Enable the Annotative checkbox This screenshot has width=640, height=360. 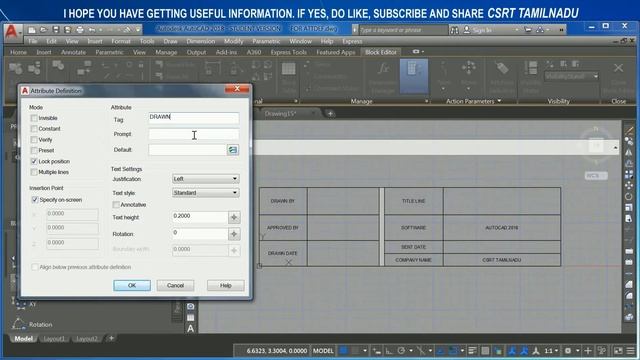(116, 204)
